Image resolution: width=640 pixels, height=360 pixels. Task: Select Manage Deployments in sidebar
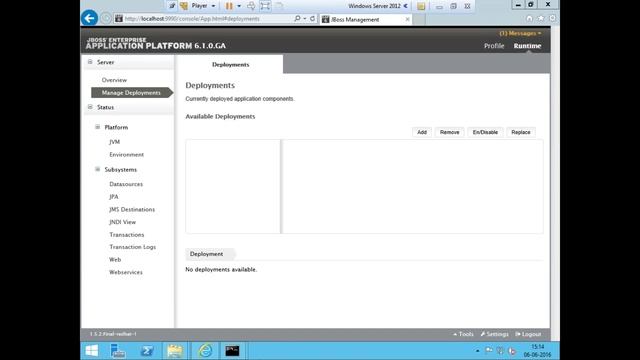pyautogui.click(x=131, y=93)
